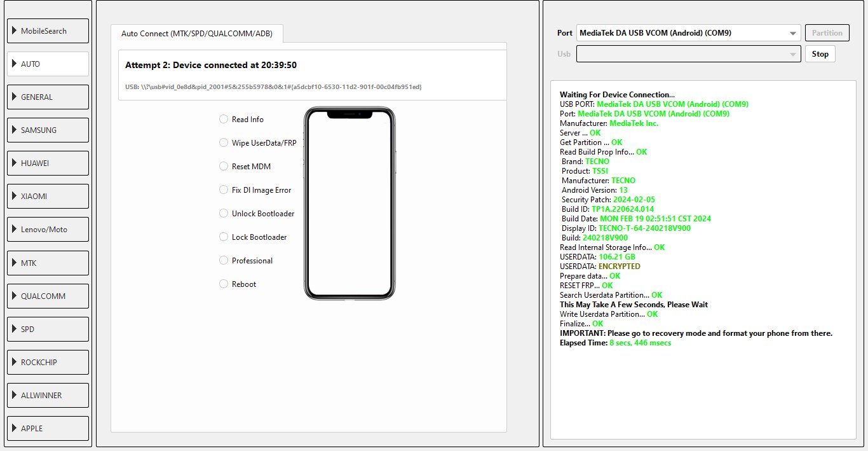
Task: Expand the MobileSearch sidebar section
Action: tap(48, 31)
